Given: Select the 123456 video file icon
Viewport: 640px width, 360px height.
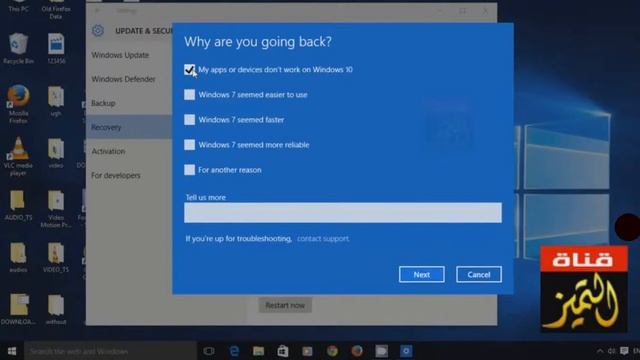Looking at the screenshot, I should point(56,49).
